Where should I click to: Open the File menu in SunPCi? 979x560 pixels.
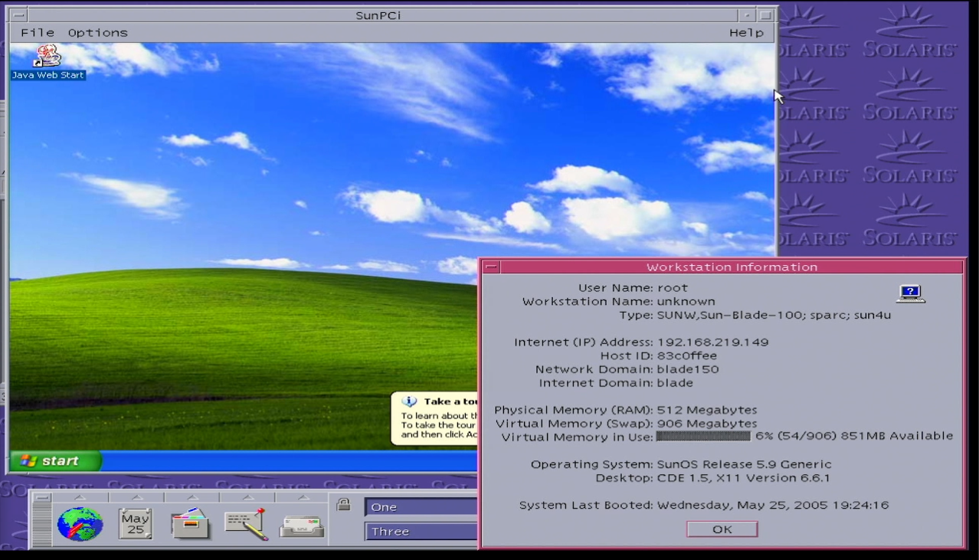pyautogui.click(x=38, y=33)
